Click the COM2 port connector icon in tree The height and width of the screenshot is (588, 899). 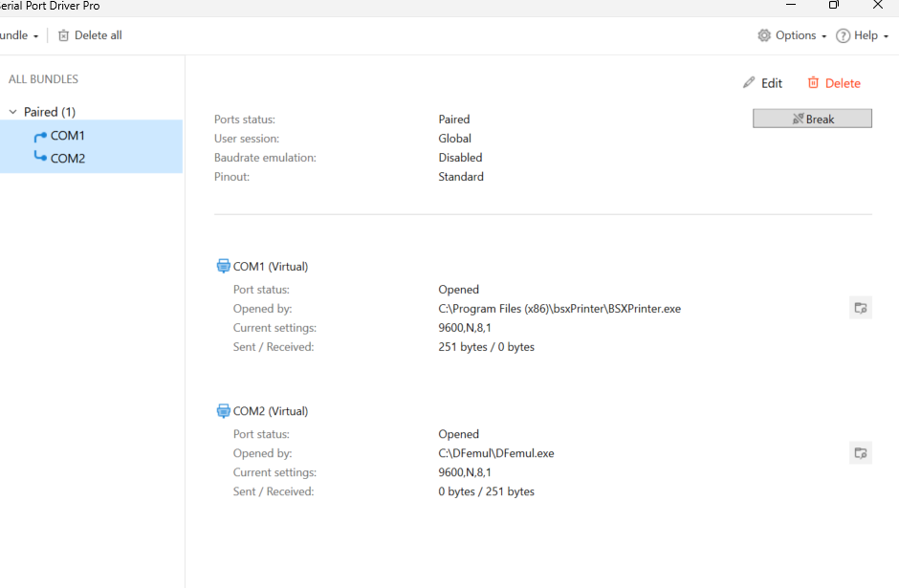pos(40,156)
